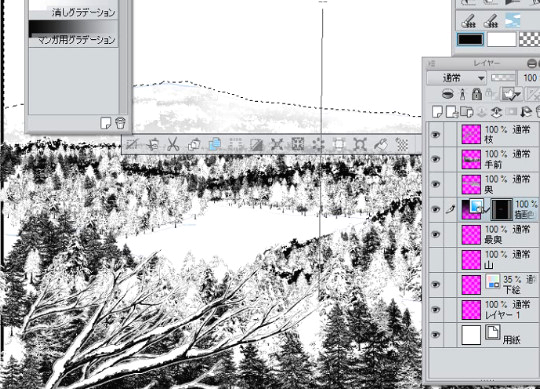540x389 pixels.
Task: Click the deselect icon in selection launcher
Action: [x=132, y=144]
